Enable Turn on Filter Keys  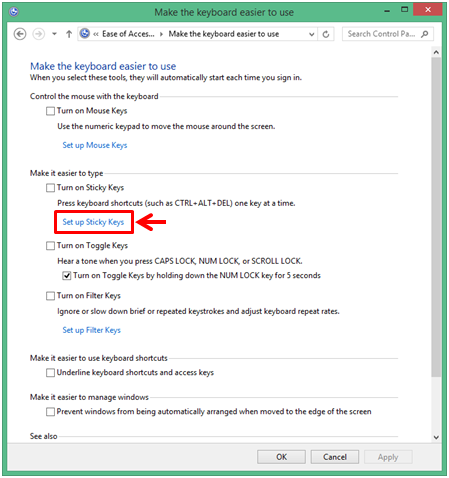(x=50, y=296)
